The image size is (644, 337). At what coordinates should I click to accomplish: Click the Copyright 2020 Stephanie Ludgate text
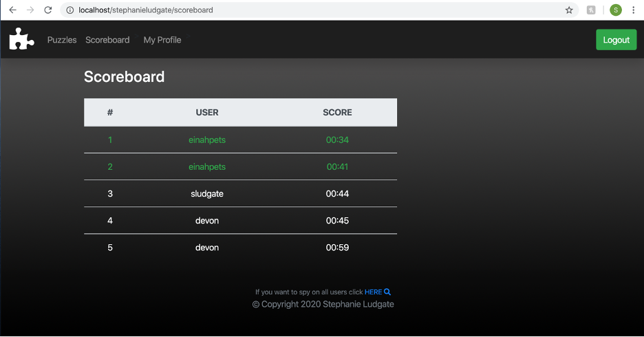coord(323,304)
